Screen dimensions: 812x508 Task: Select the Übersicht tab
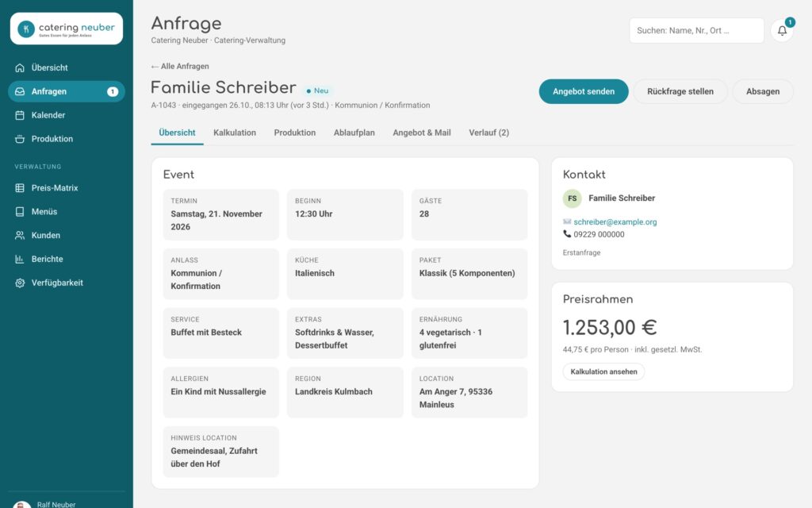(x=177, y=133)
